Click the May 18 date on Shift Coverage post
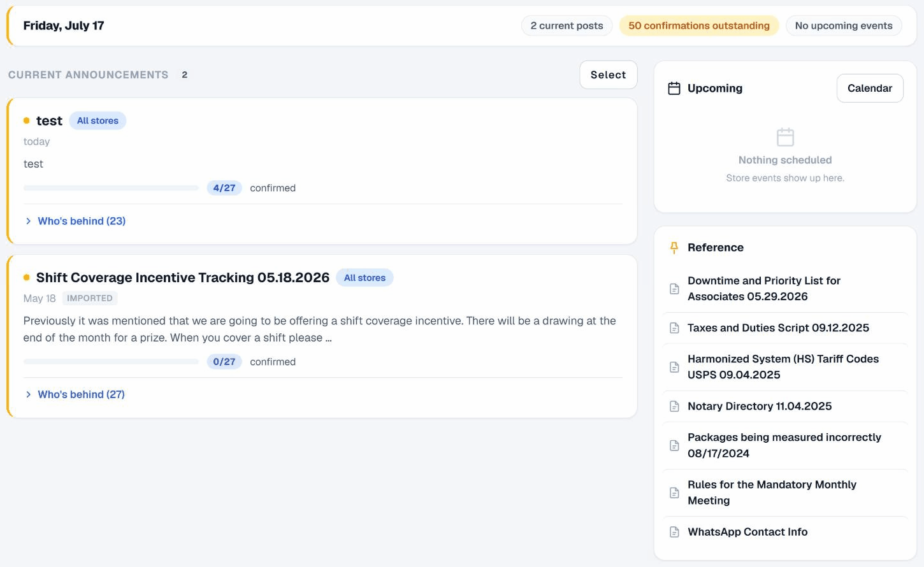This screenshot has width=924, height=567. [x=40, y=298]
